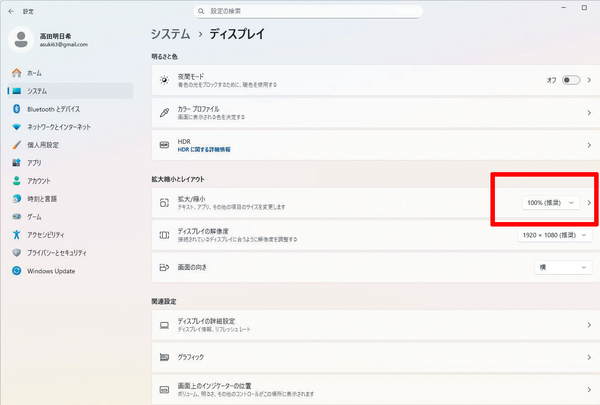Viewport: 600px width, 405px height.
Task: Open the 1920 × 1080 resolution dropdown
Action: click(x=555, y=235)
